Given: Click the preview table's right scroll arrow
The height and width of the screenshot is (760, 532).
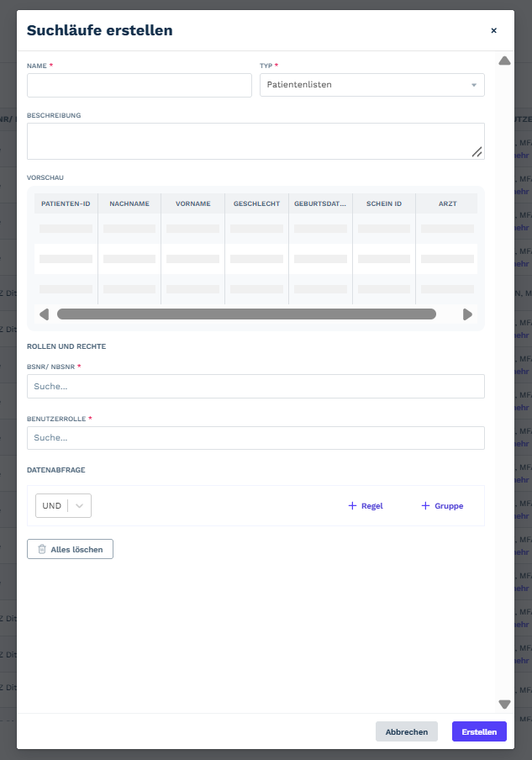Looking at the screenshot, I should click(x=467, y=314).
